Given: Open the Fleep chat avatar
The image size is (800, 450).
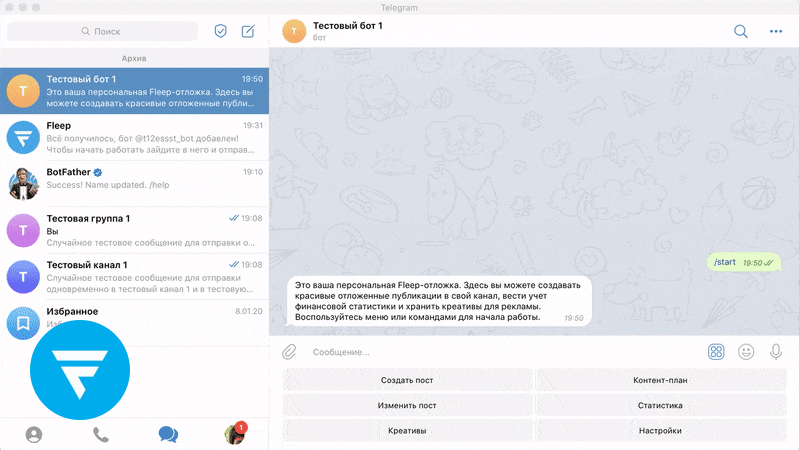Looking at the screenshot, I should 23,137.
